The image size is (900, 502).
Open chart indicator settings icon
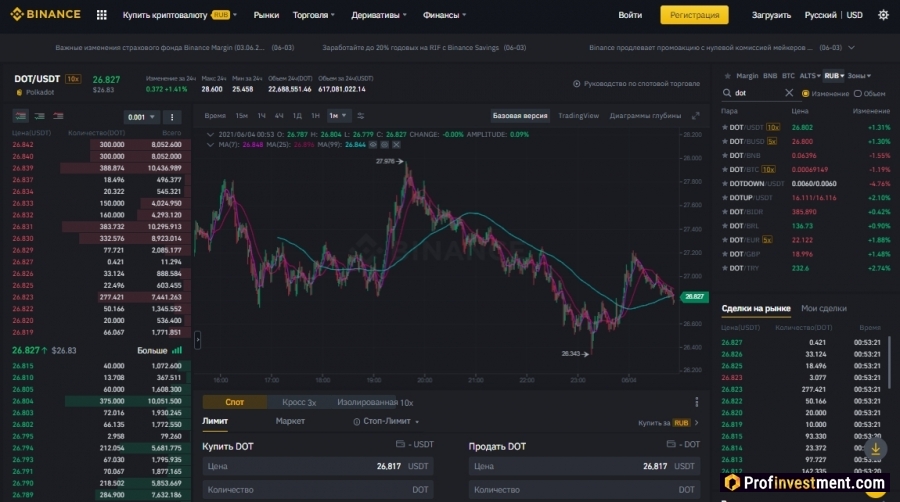[x=361, y=116]
